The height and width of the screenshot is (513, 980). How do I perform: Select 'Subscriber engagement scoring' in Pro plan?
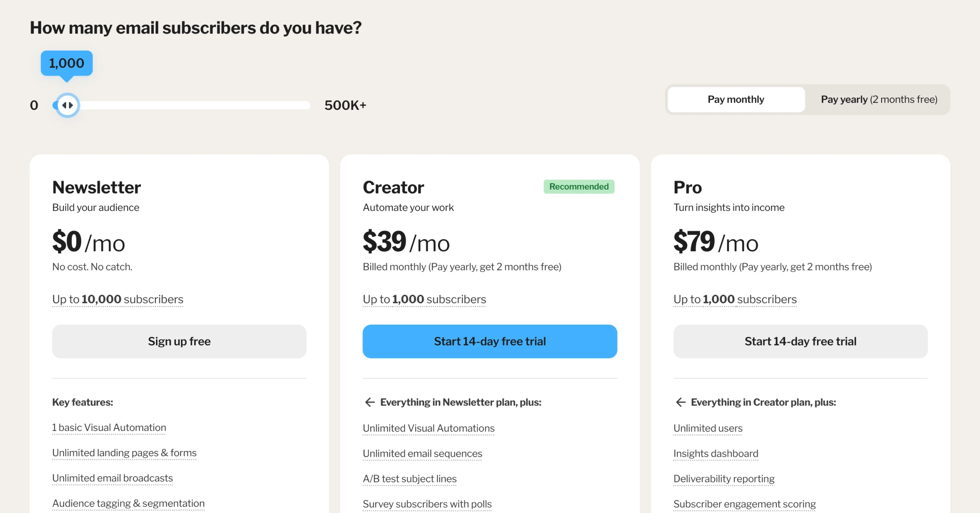pos(744,504)
